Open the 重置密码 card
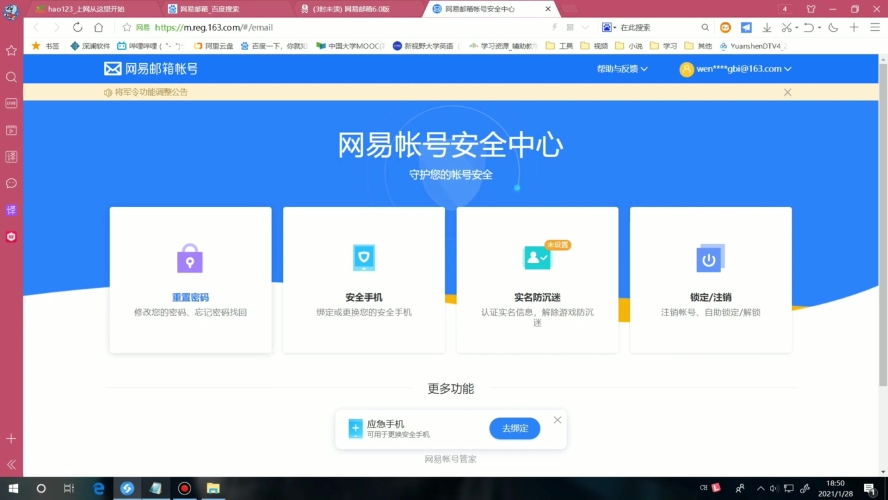This screenshot has width=888, height=500. point(190,280)
